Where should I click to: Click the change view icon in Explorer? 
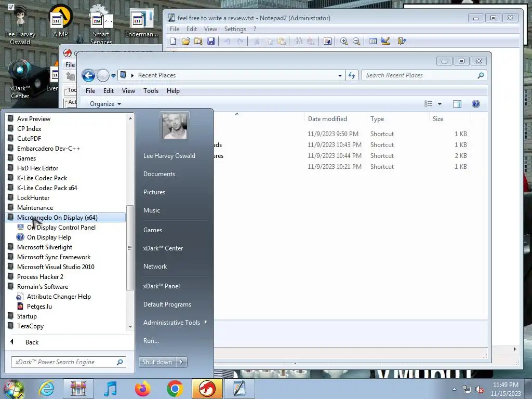click(x=429, y=104)
